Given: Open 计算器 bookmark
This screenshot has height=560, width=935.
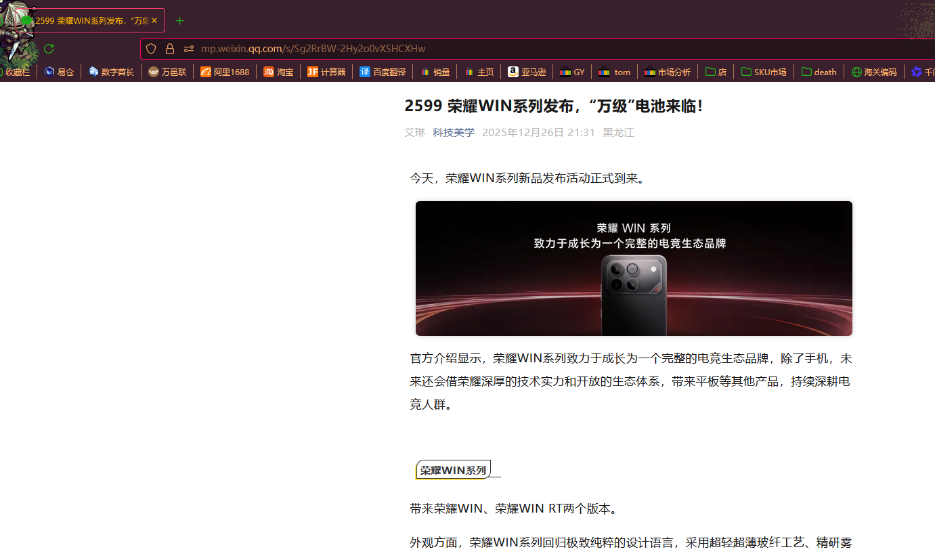Looking at the screenshot, I should tap(326, 72).
